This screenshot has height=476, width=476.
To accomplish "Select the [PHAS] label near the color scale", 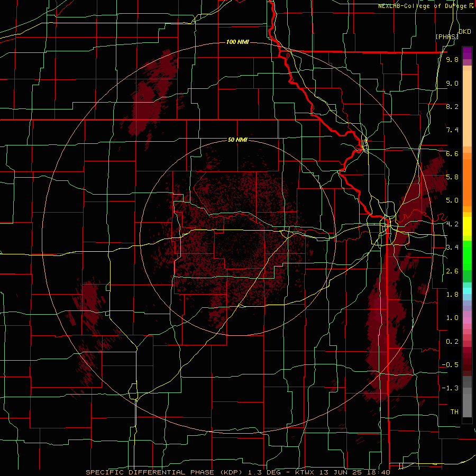I will click(x=447, y=37).
